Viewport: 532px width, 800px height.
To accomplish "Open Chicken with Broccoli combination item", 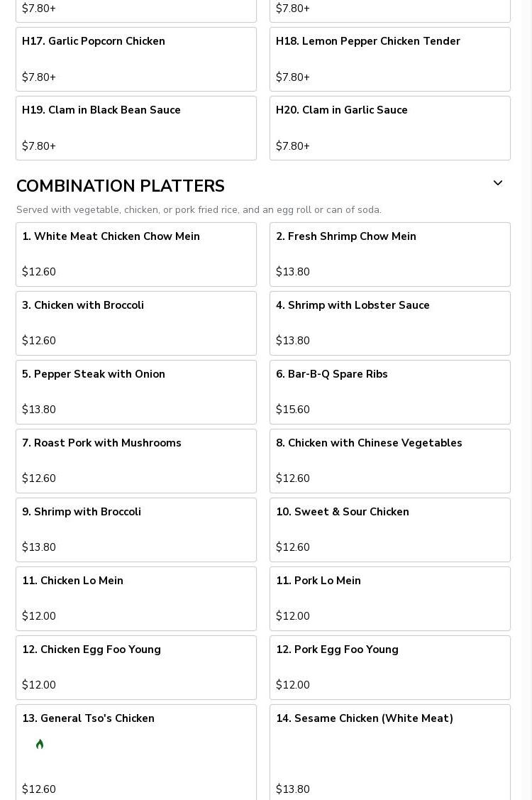I will [136, 323].
